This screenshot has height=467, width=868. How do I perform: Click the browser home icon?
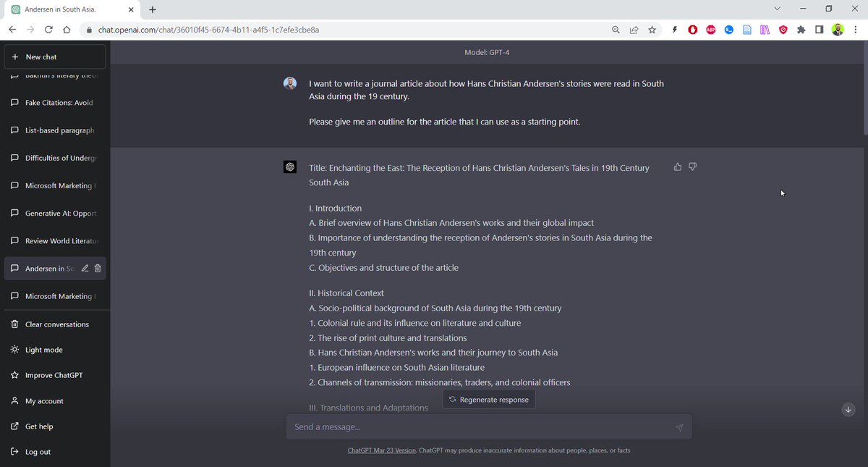pos(67,30)
